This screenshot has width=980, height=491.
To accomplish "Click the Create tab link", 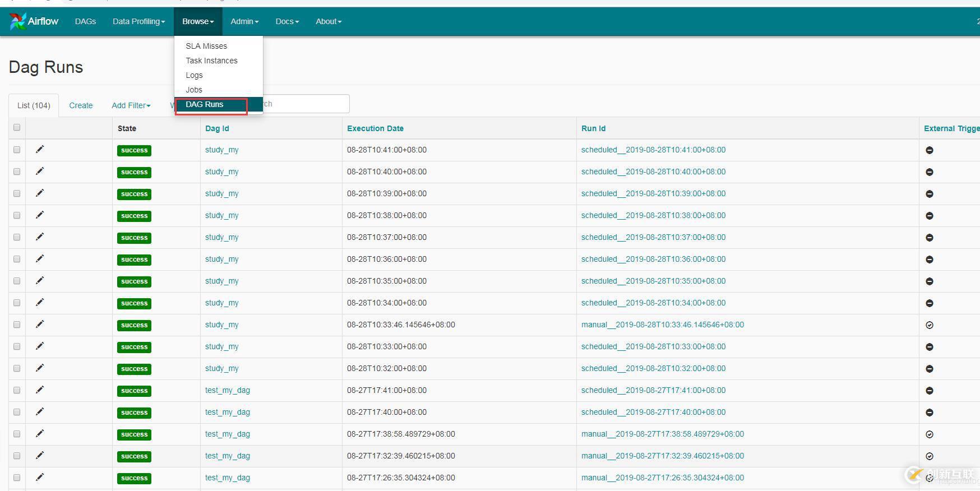I will pos(81,105).
